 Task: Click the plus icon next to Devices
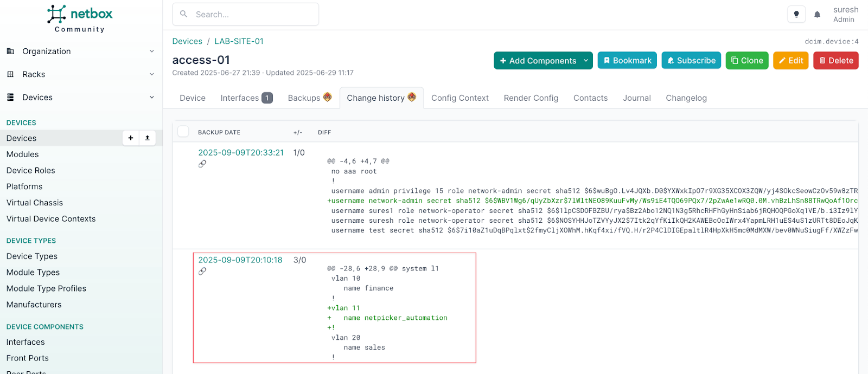click(131, 138)
